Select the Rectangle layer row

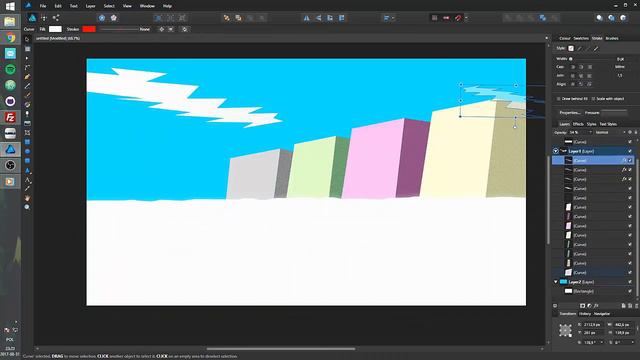(592, 291)
